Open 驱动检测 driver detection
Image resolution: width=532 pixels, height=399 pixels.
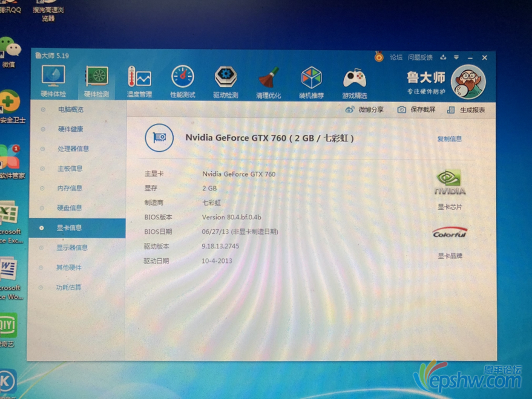[226, 82]
